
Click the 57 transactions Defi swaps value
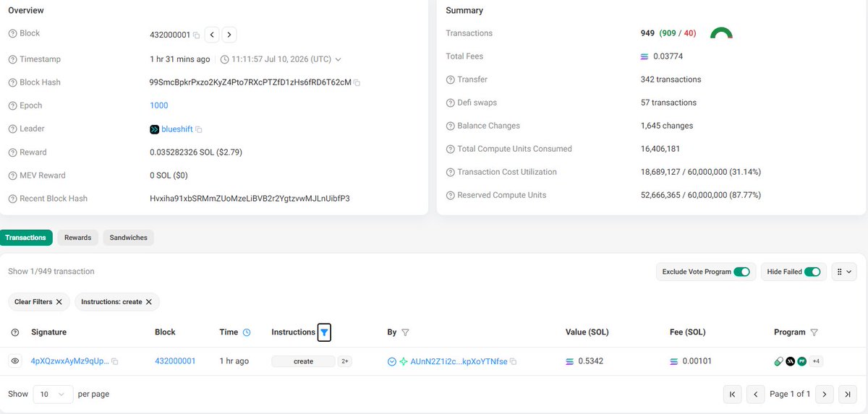click(x=668, y=103)
